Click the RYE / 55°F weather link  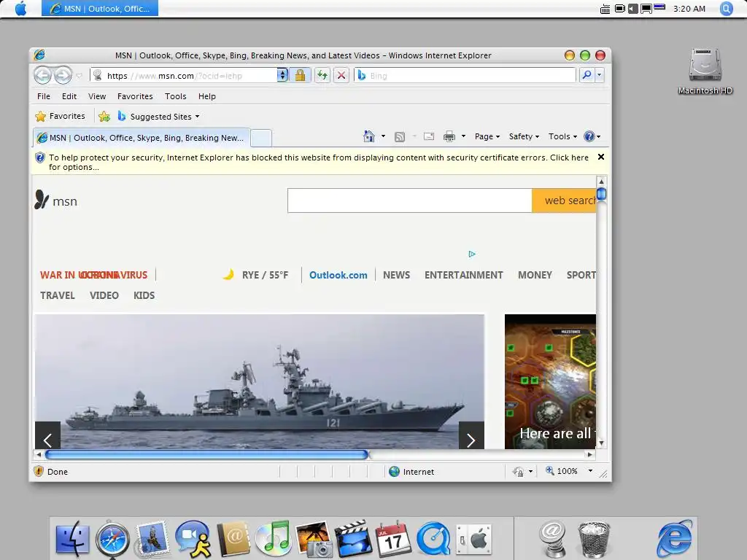point(265,275)
